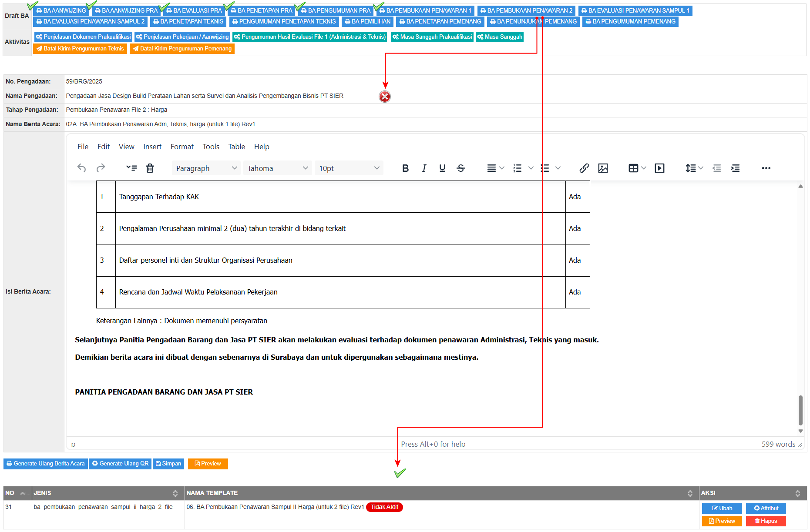The height and width of the screenshot is (532, 810).
Task: Click Generate Ulang Berita Acara button
Action: pos(46,464)
